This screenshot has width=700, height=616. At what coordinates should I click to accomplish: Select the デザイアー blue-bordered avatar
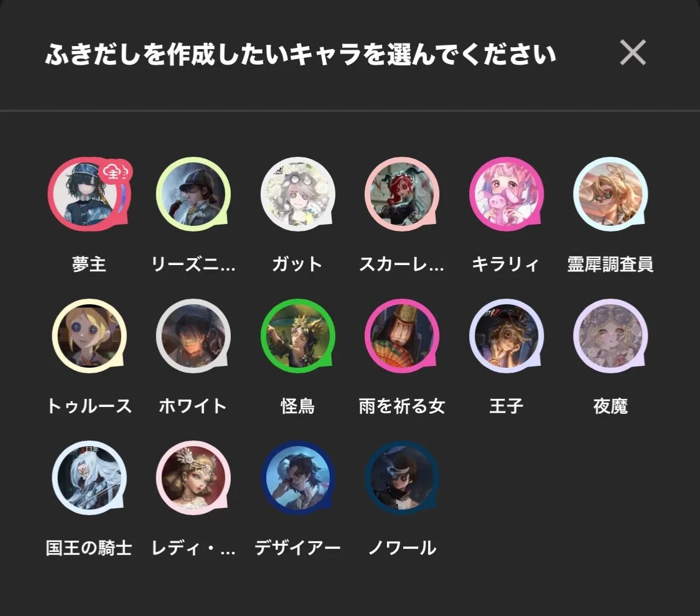point(297,478)
